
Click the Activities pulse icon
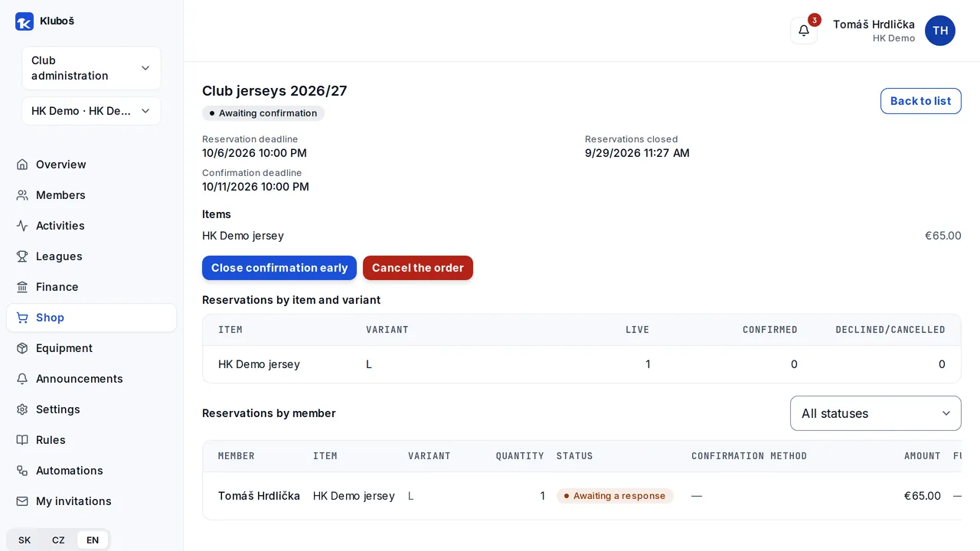pyautogui.click(x=22, y=226)
